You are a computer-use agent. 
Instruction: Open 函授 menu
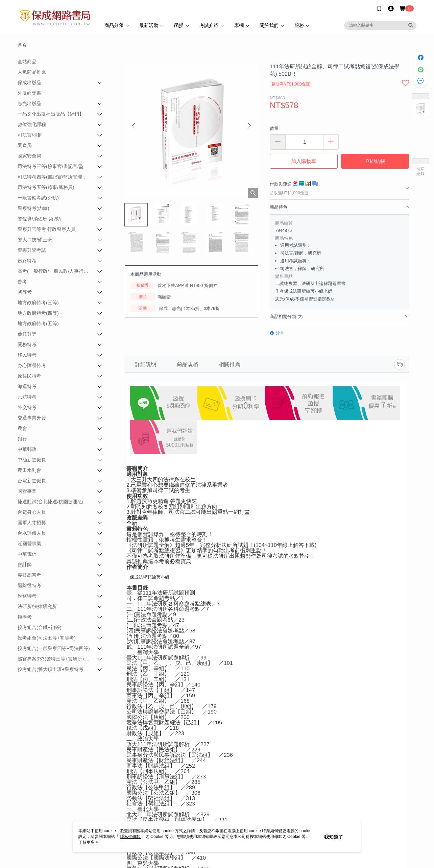[182, 26]
